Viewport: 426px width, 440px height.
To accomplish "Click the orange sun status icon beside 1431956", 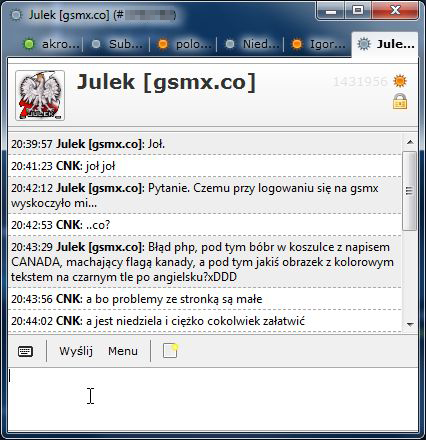I will click(x=400, y=81).
